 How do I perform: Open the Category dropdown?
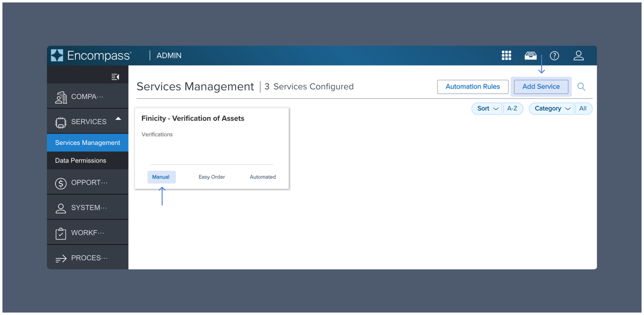pos(551,108)
